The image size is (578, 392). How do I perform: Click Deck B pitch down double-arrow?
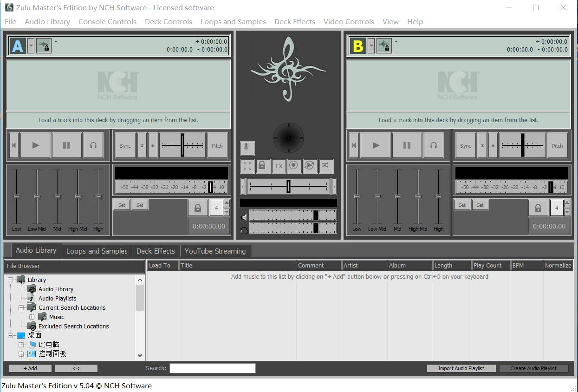[482, 145]
